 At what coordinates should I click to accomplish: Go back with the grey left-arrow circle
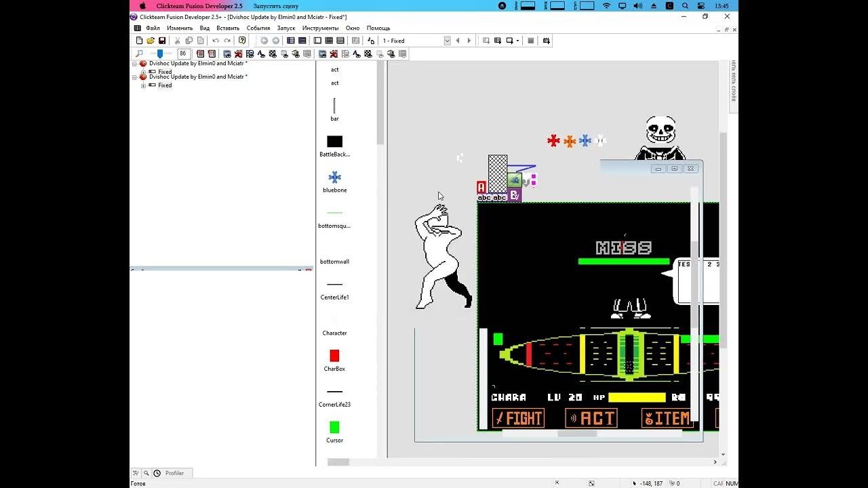pyautogui.click(x=264, y=41)
